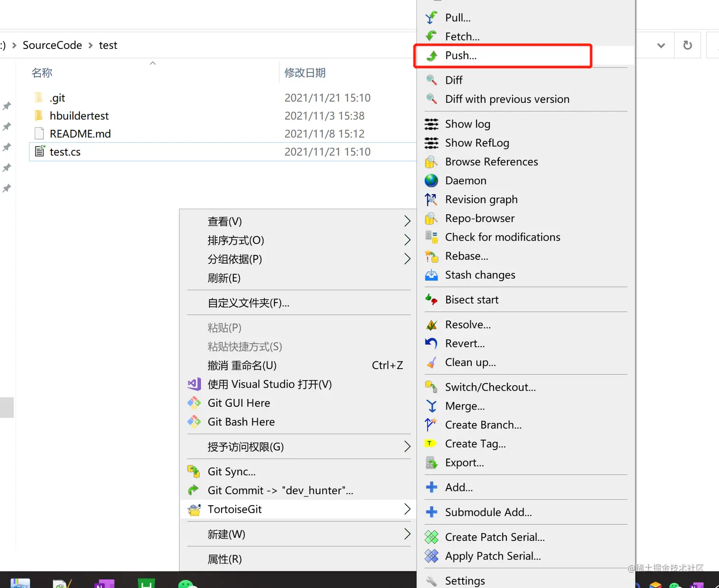
Task: Click the Rebase icon
Action: pyautogui.click(x=431, y=256)
